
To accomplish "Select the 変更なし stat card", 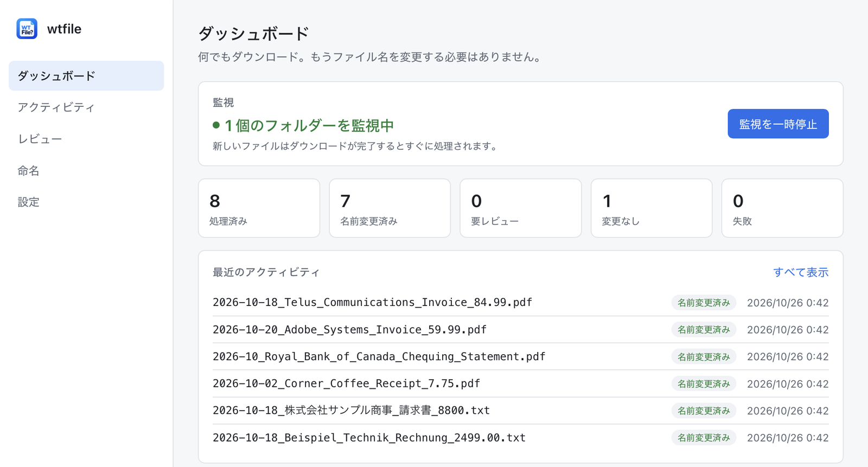I will (x=652, y=208).
